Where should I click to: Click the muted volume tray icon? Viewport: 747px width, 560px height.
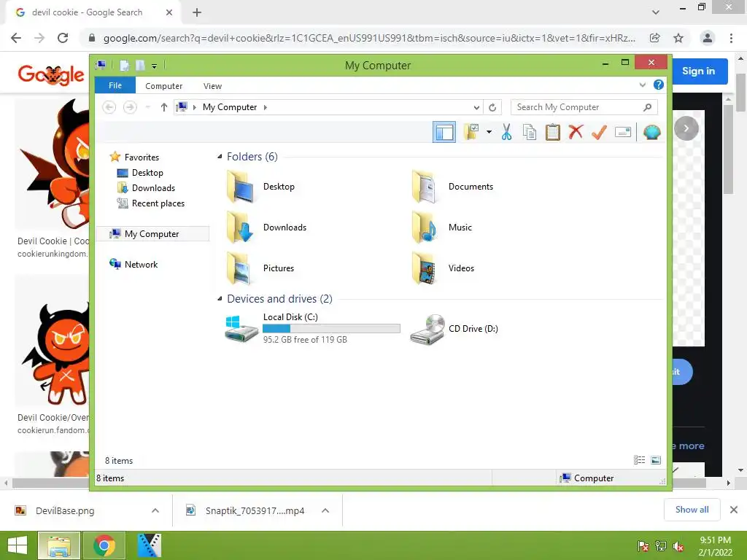(678, 546)
